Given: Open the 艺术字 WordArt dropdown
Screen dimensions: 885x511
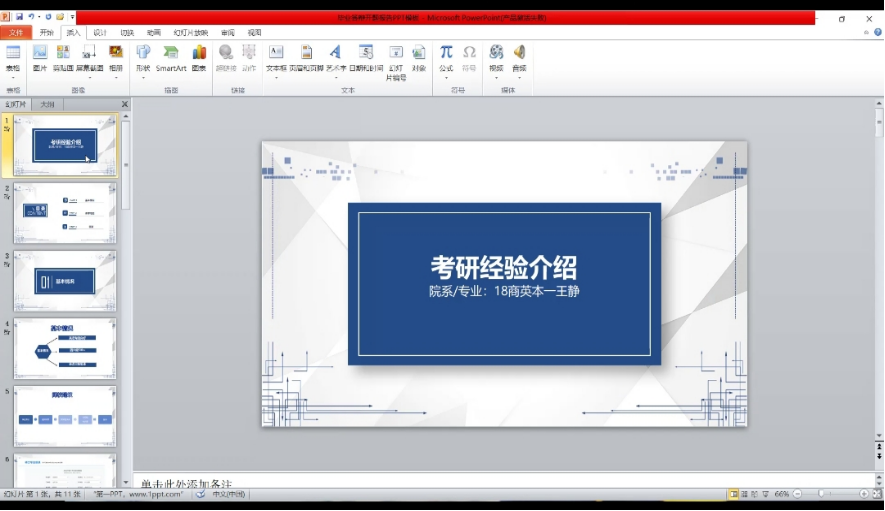Looking at the screenshot, I should tap(335, 77).
